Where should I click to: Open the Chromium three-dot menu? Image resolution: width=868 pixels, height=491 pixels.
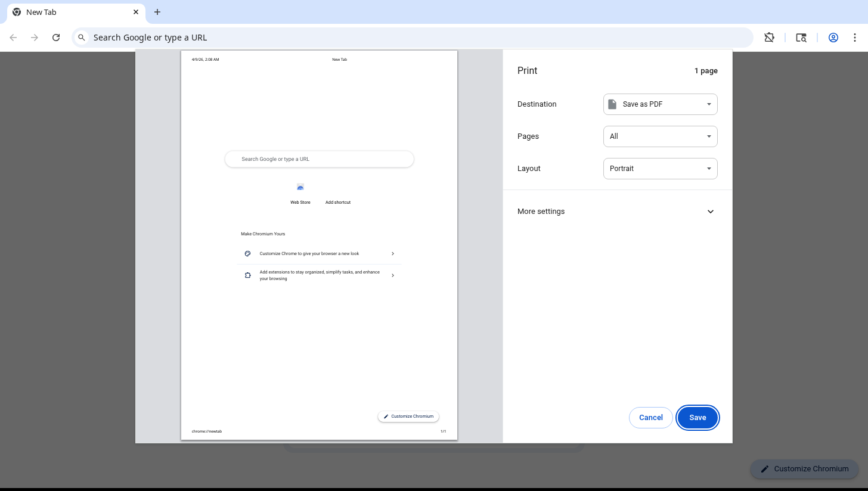[855, 38]
